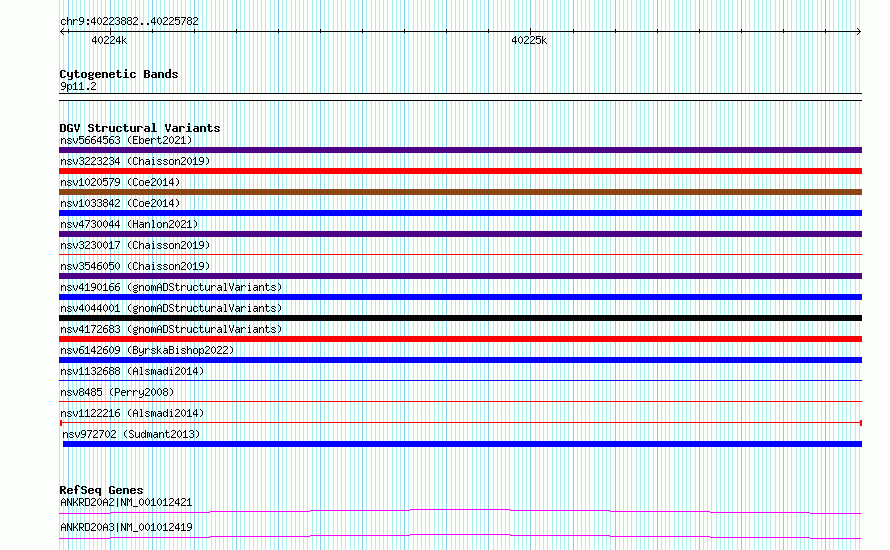Click the brown bar of nsv1020579
The height and width of the screenshot is (550, 890).
(x=460, y=192)
